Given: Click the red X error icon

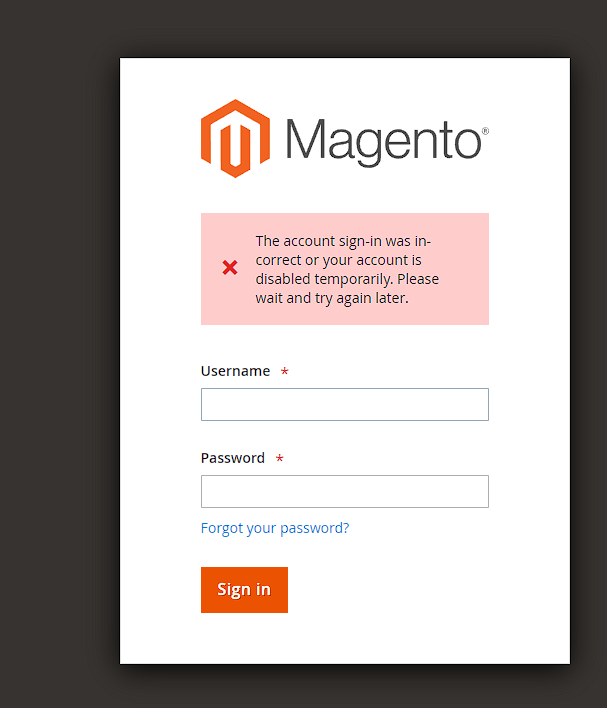Looking at the screenshot, I should (x=230, y=268).
